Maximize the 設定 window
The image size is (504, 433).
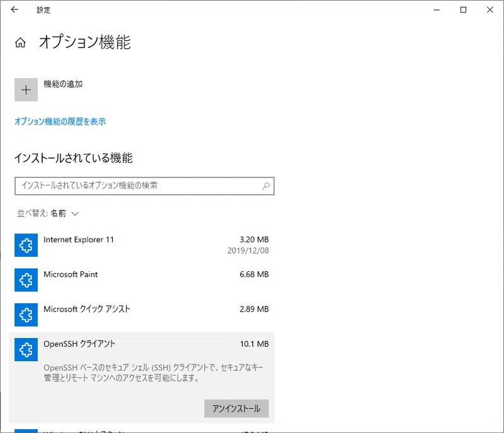463,10
